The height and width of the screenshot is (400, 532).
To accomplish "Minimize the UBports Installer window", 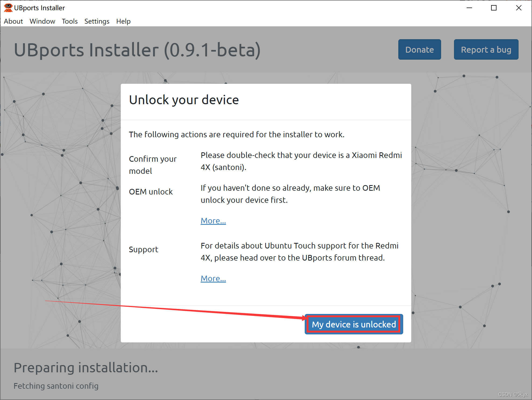I will (x=469, y=8).
